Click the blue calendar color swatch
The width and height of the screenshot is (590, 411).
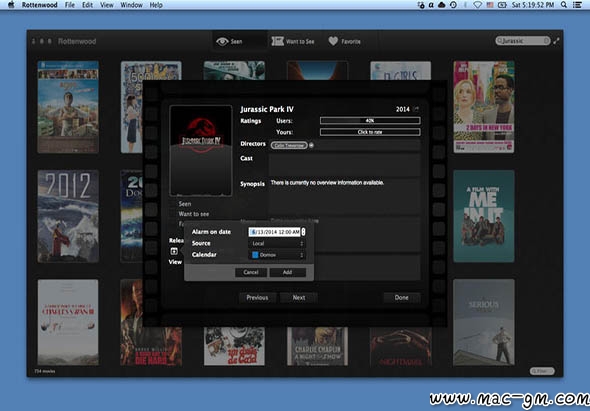coord(255,255)
